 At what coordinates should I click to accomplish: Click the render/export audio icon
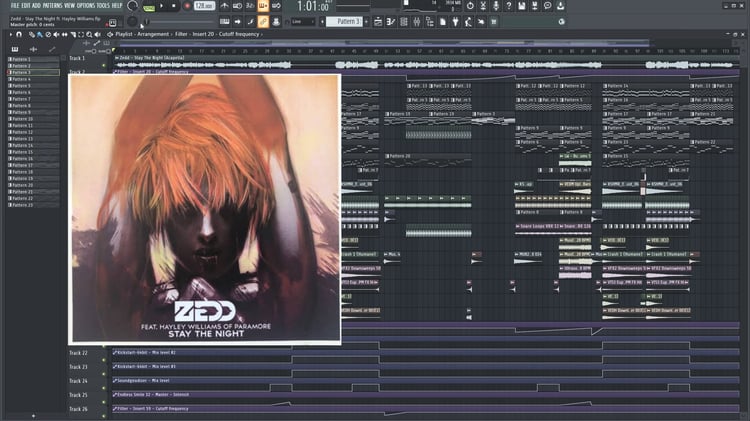[x=535, y=6]
